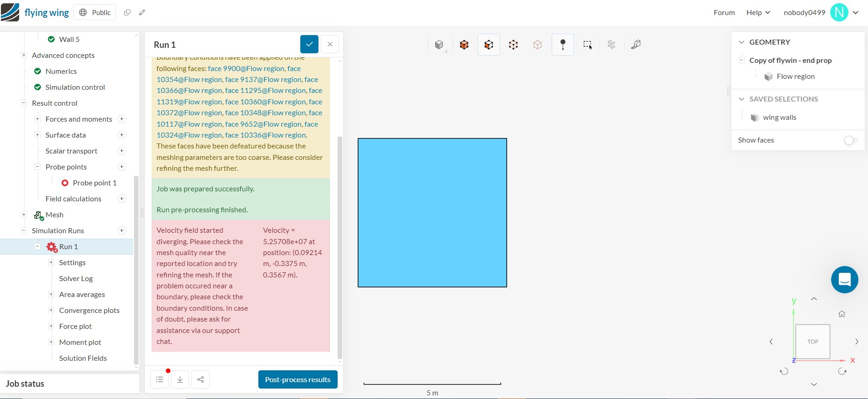Select the wing walls saved selection
The width and height of the screenshot is (868, 399).
(x=780, y=117)
